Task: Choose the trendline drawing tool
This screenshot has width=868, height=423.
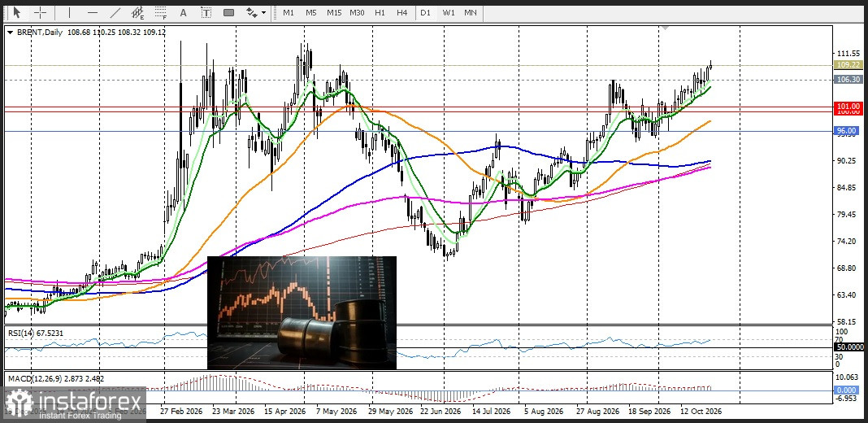Action: [x=115, y=11]
